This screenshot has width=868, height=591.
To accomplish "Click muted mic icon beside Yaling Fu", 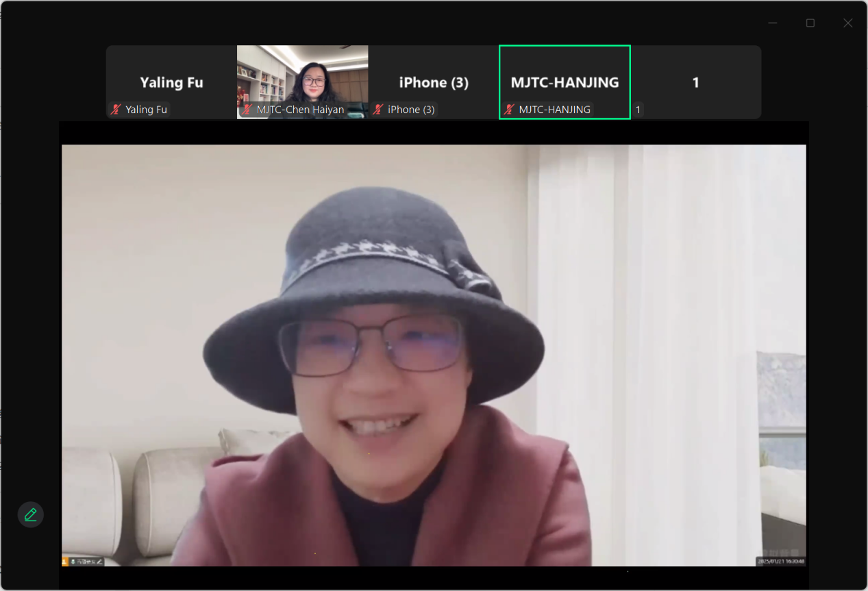I will [116, 110].
